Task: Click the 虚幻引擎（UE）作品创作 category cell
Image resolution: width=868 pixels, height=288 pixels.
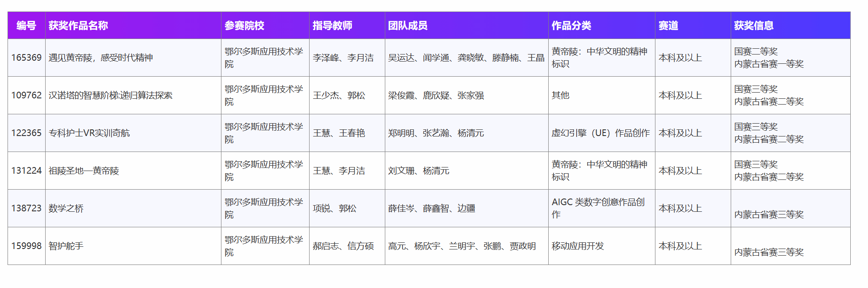Action: click(x=601, y=133)
